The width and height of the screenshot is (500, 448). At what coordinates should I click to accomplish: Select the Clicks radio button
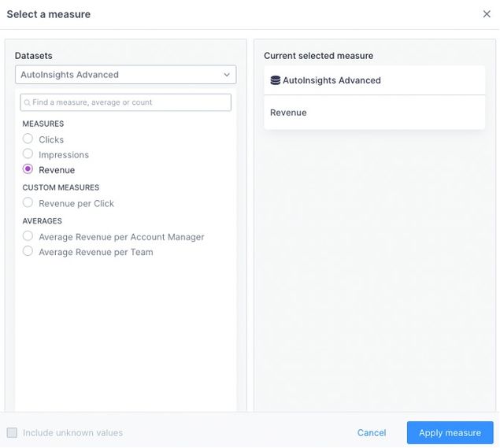28,139
